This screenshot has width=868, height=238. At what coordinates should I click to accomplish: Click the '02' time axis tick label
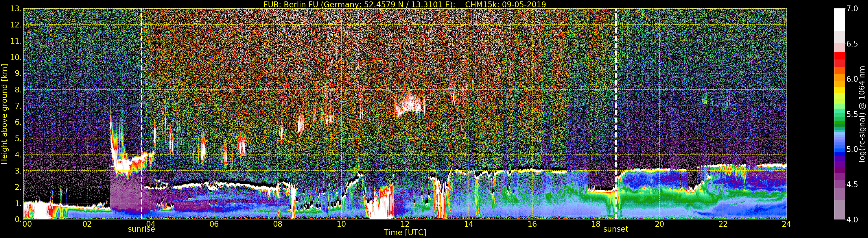87,224
